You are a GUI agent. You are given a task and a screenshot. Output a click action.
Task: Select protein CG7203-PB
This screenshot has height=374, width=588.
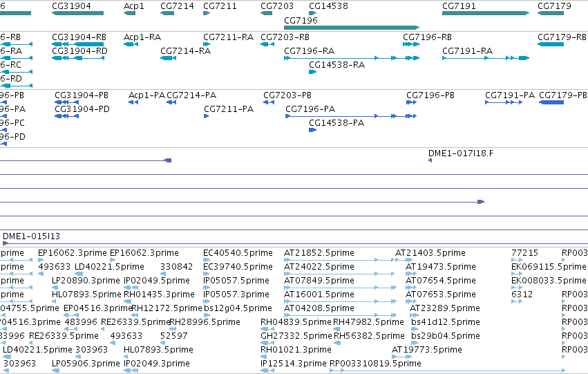[x=287, y=95]
